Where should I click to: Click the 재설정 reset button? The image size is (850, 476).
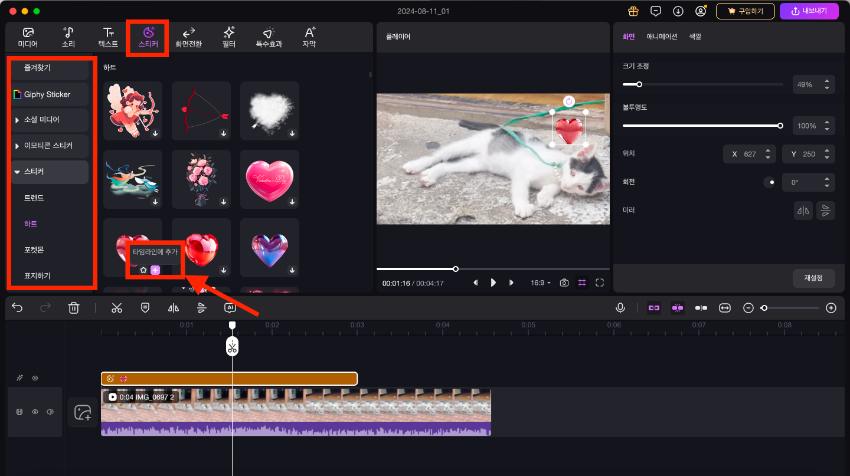[x=812, y=278]
